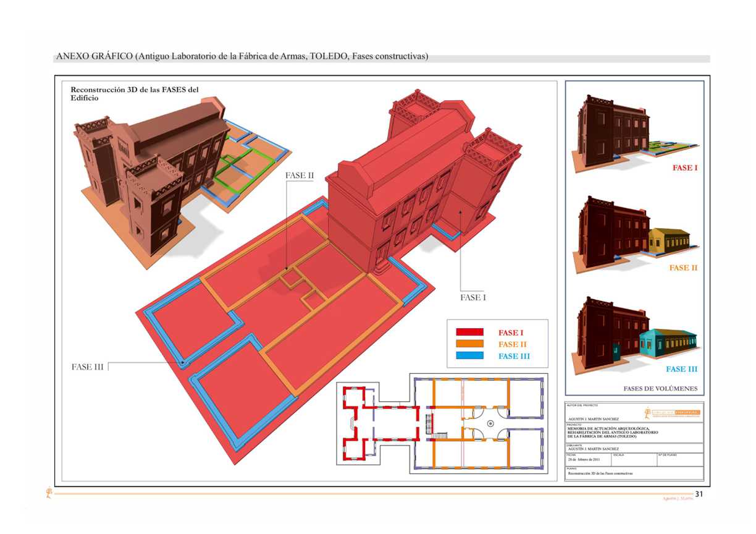Click page number 31
Screen dimensions: 756x534
pyautogui.click(x=699, y=494)
